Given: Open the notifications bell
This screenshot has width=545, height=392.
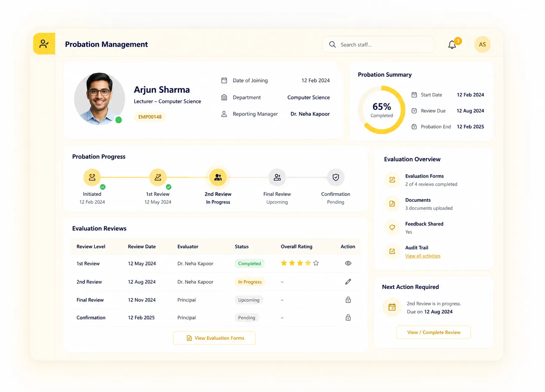Looking at the screenshot, I should pos(452,45).
